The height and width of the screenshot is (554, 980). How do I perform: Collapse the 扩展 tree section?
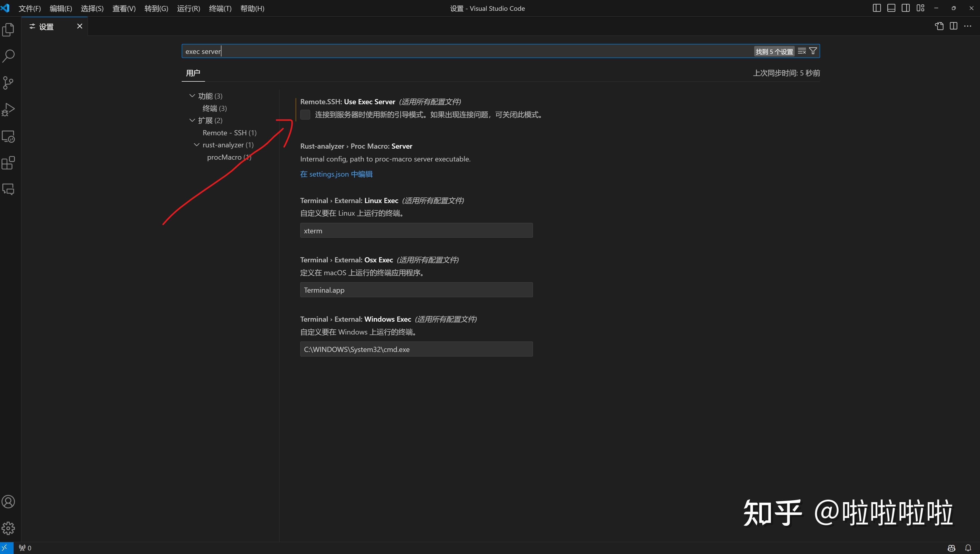pos(192,120)
